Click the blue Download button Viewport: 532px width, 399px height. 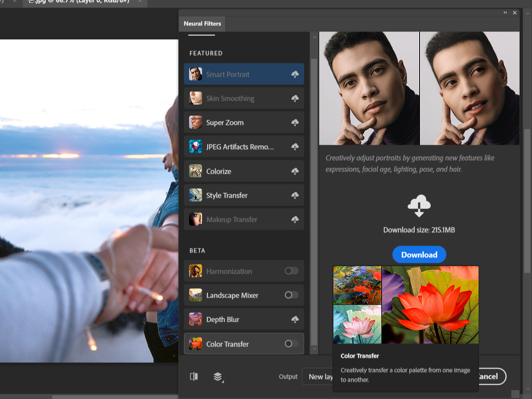click(419, 255)
